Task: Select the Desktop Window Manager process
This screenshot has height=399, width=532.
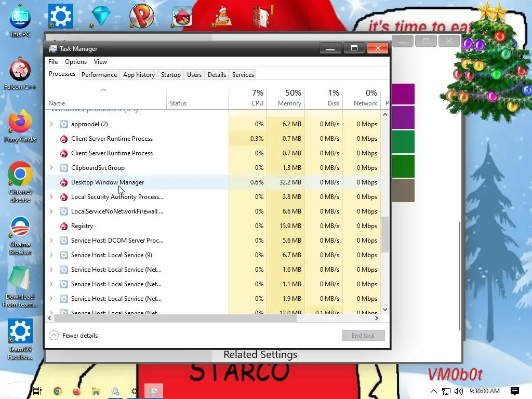Action: (x=213, y=182)
